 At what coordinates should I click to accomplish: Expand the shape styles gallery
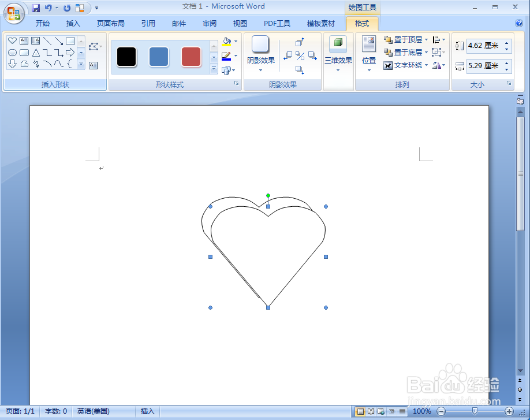tap(214, 69)
